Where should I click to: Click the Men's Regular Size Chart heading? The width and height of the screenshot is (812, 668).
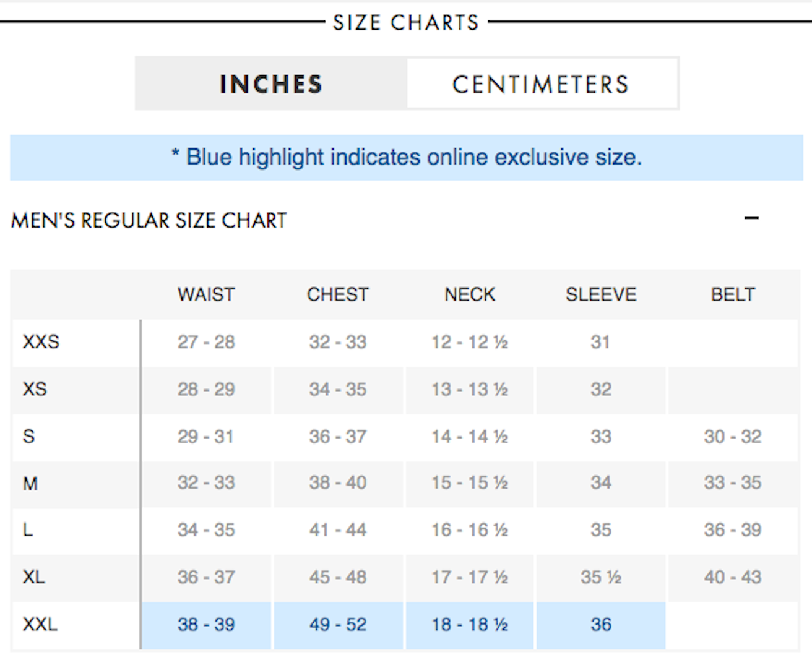(149, 220)
